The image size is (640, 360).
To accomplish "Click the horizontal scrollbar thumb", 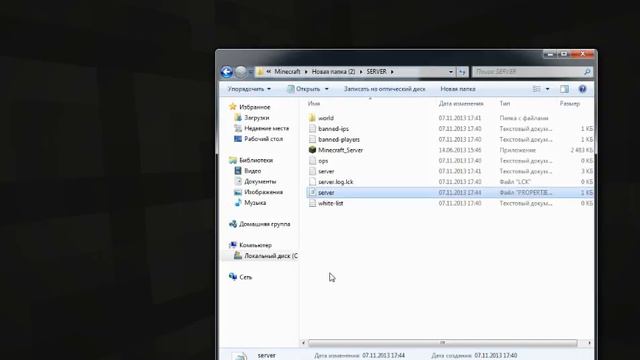I will coord(442,343).
